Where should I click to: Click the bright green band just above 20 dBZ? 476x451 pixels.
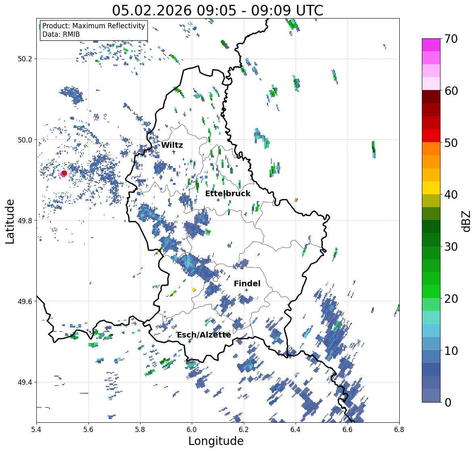coord(431,292)
